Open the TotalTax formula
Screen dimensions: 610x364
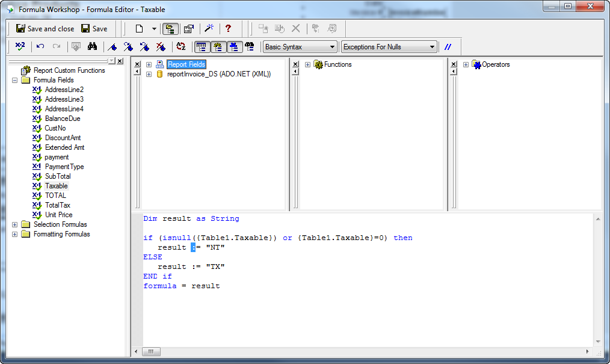tap(58, 205)
